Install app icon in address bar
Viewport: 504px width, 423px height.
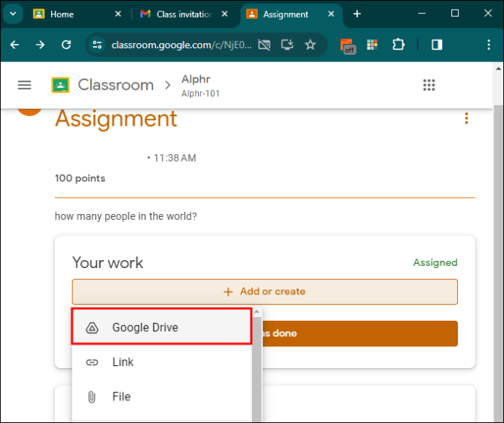(x=287, y=45)
